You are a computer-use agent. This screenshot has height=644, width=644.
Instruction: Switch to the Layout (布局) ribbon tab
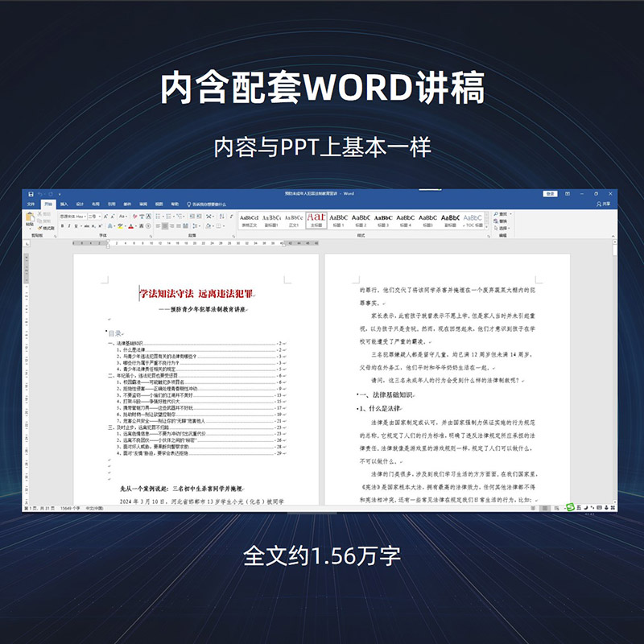pyautogui.click(x=96, y=204)
